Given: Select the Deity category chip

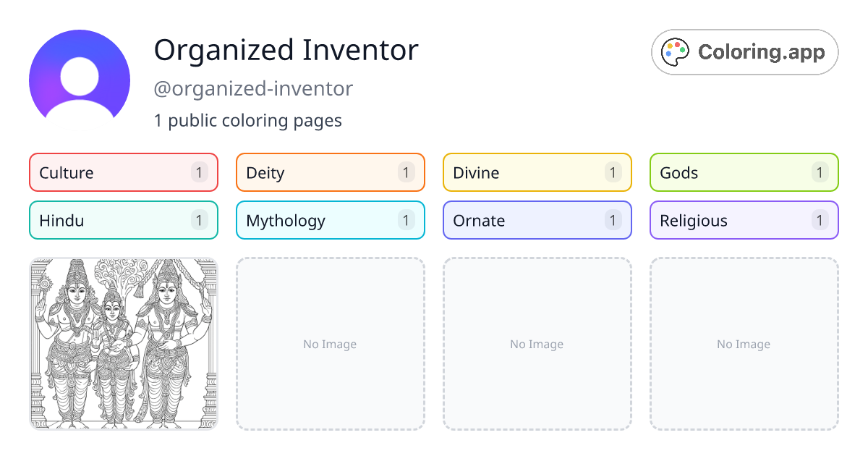Looking at the screenshot, I should [330, 172].
